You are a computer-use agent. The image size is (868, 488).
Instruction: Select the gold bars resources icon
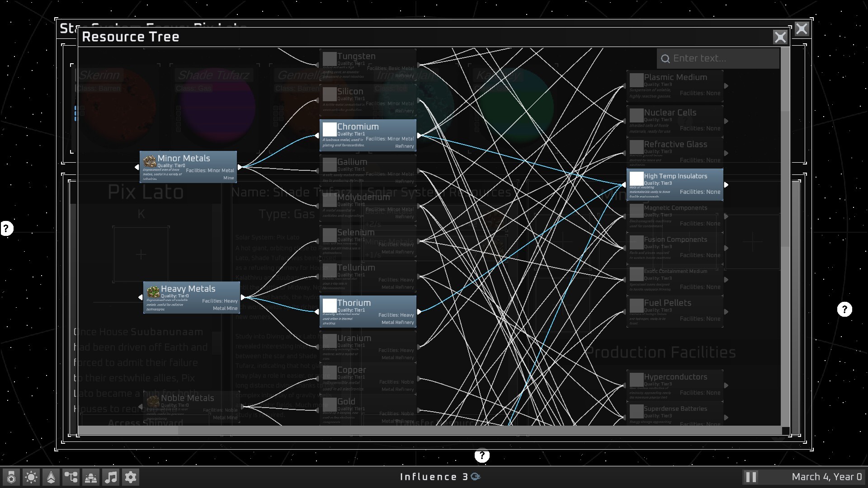pos(90,477)
